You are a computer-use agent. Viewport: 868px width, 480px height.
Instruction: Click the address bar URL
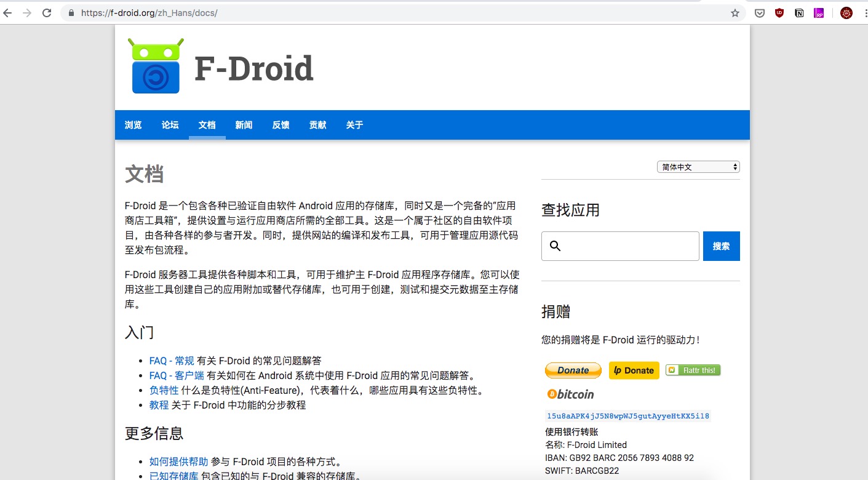pyautogui.click(x=149, y=13)
